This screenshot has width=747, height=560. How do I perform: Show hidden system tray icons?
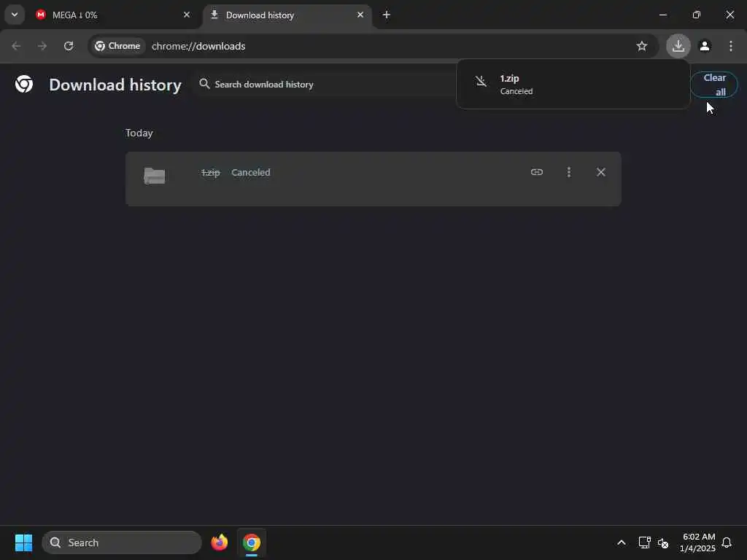click(x=622, y=542)
